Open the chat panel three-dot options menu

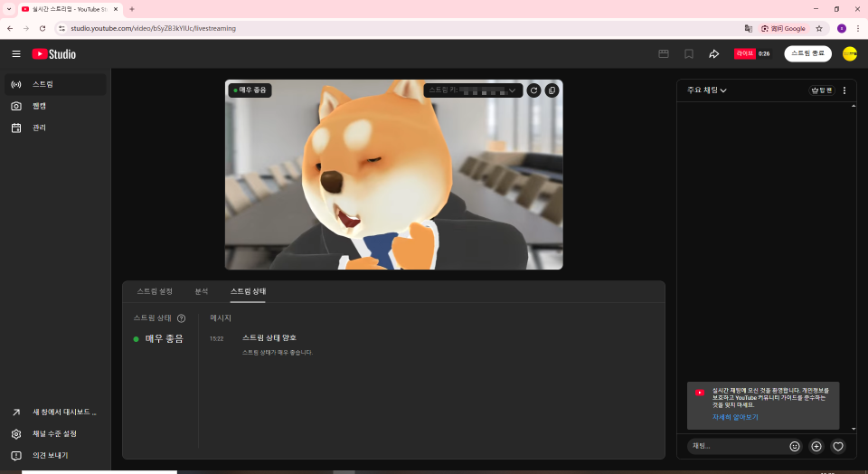click(844, 90)
